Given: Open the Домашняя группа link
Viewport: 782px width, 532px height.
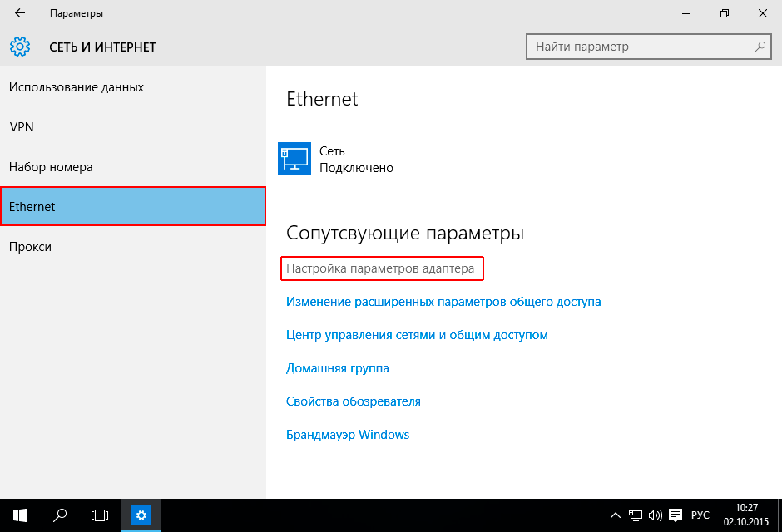Looking at the screenshot, I should 338,368.
